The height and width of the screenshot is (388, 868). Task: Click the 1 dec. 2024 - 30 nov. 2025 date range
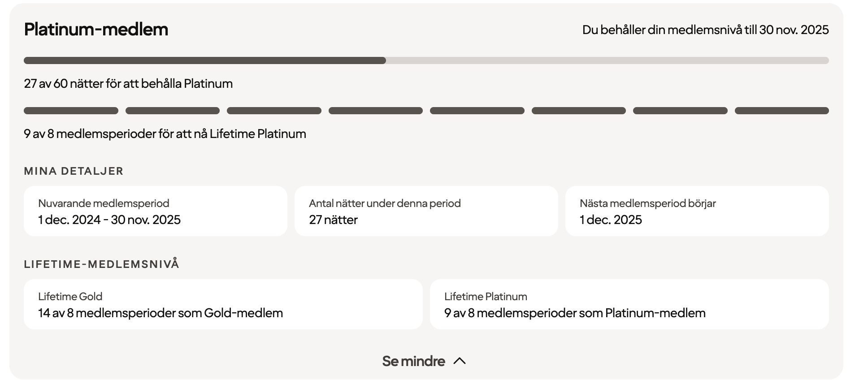click(109, 220)
